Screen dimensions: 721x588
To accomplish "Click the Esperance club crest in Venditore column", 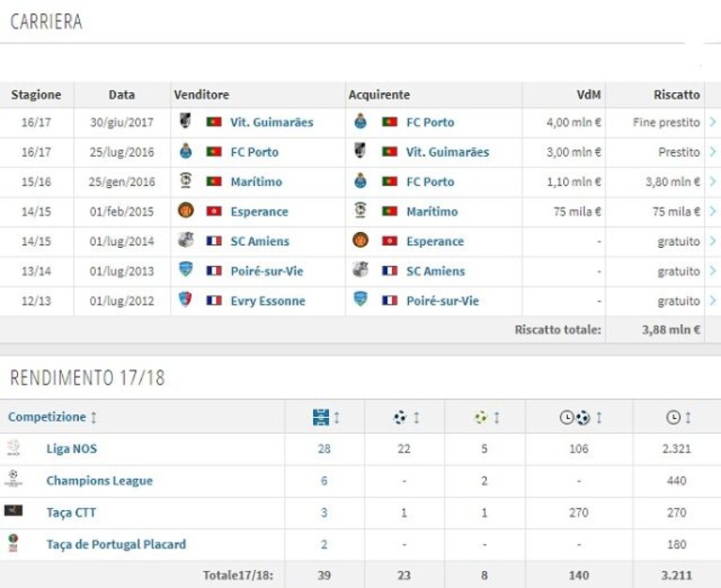I will pos(186,210).
